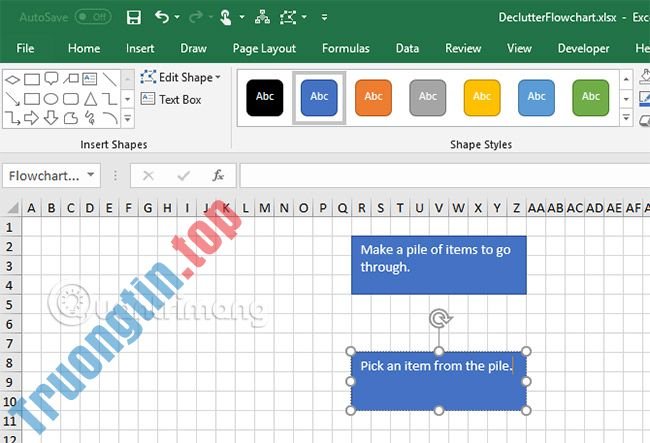Expand the full Shape Styles gallery
The height and width of the screenshot is (443, 650).
(626, 118)
